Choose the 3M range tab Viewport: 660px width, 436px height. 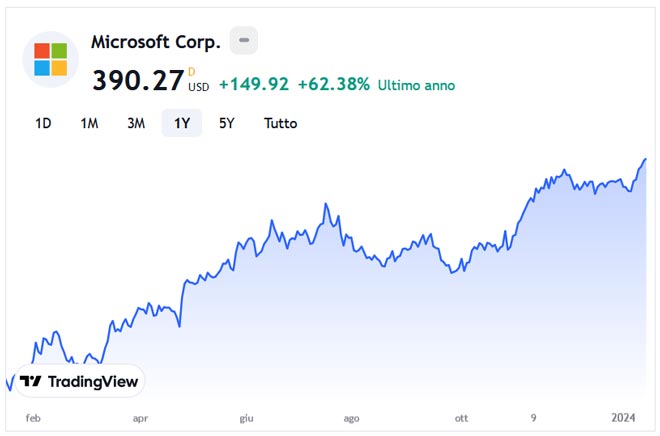point(136,123)
